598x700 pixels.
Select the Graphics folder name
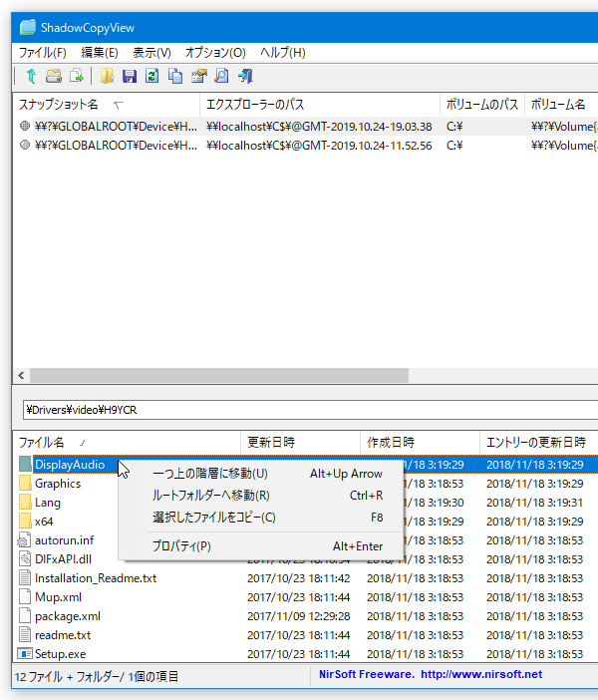coord(58,484)
